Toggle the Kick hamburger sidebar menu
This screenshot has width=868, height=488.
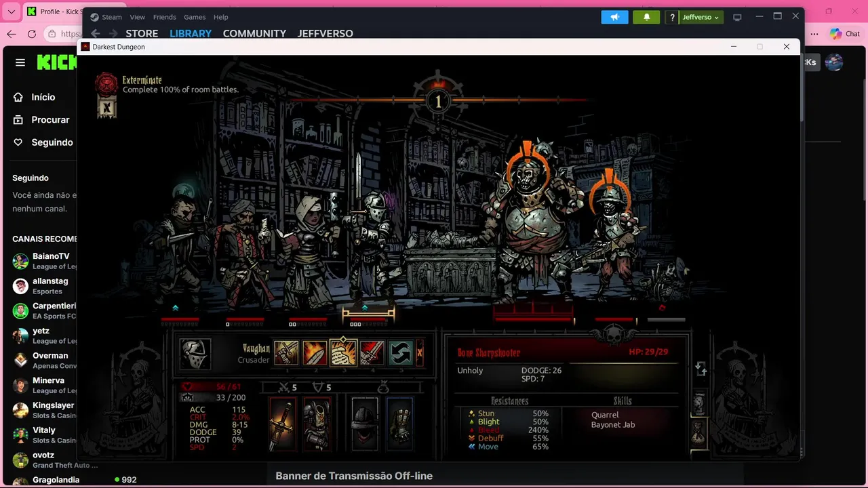tap(20, 62)
